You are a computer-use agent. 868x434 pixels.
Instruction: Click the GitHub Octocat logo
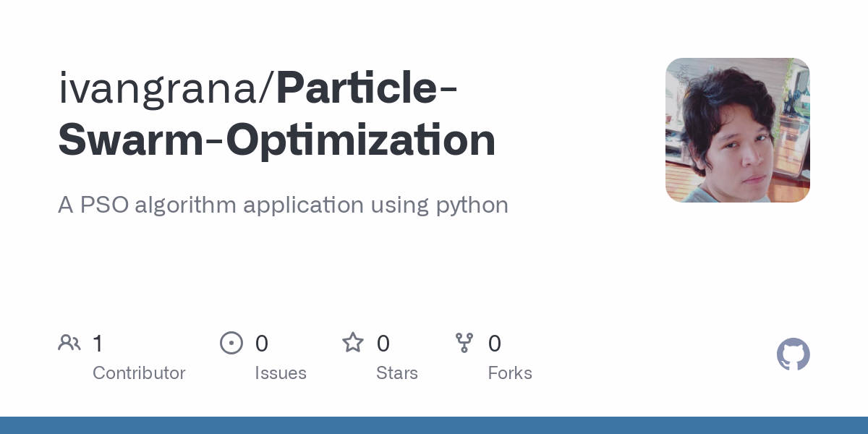tap(793, 354)
